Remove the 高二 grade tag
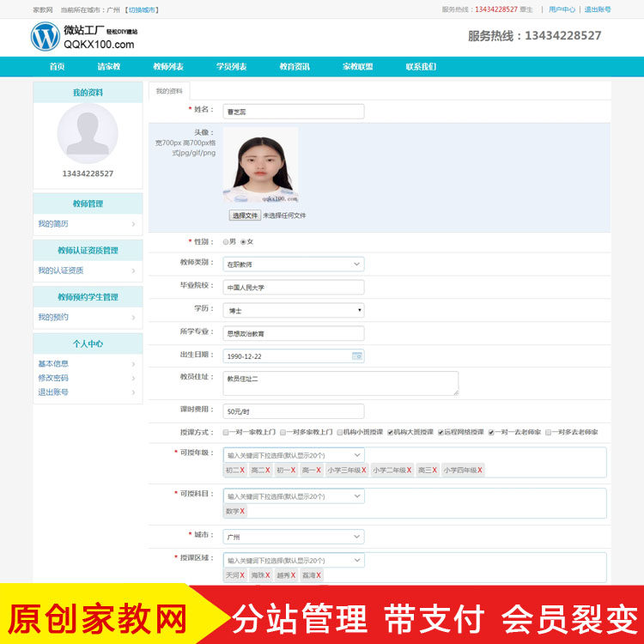 268,471
